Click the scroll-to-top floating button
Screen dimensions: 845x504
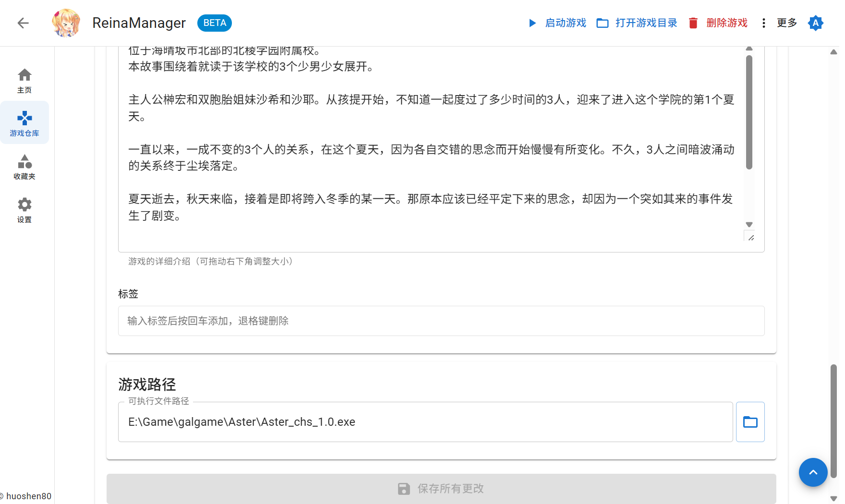(813, 472)
